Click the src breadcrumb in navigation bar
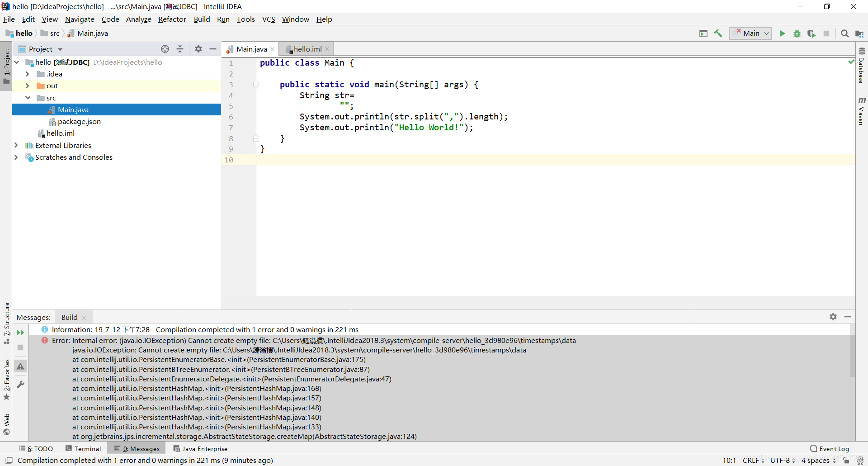 [x=50, y=33]
